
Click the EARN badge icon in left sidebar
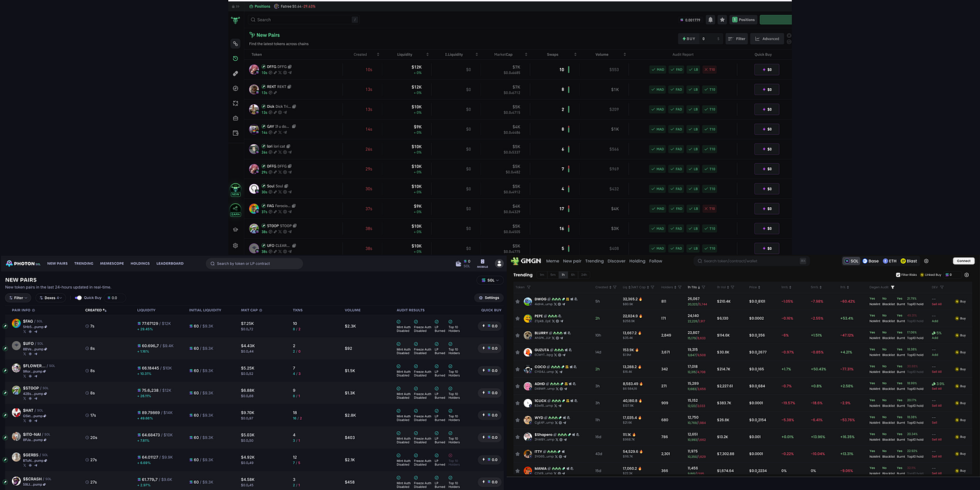[235, 210]
